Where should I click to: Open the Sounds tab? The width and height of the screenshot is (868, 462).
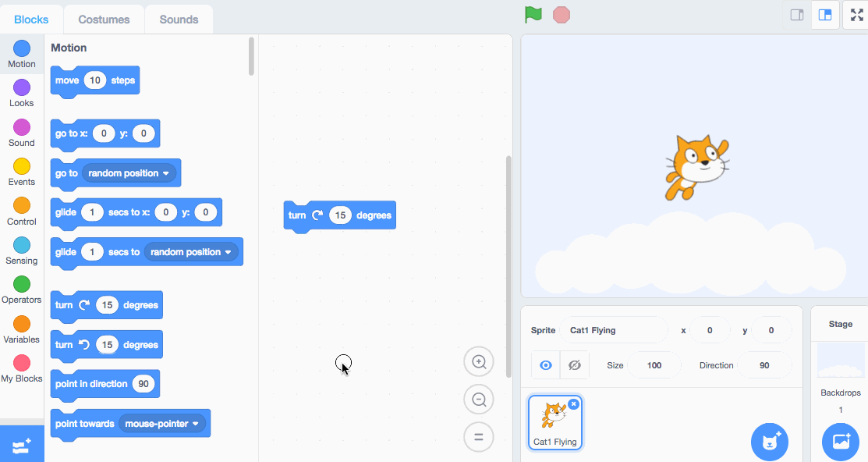tap(179, 20)
